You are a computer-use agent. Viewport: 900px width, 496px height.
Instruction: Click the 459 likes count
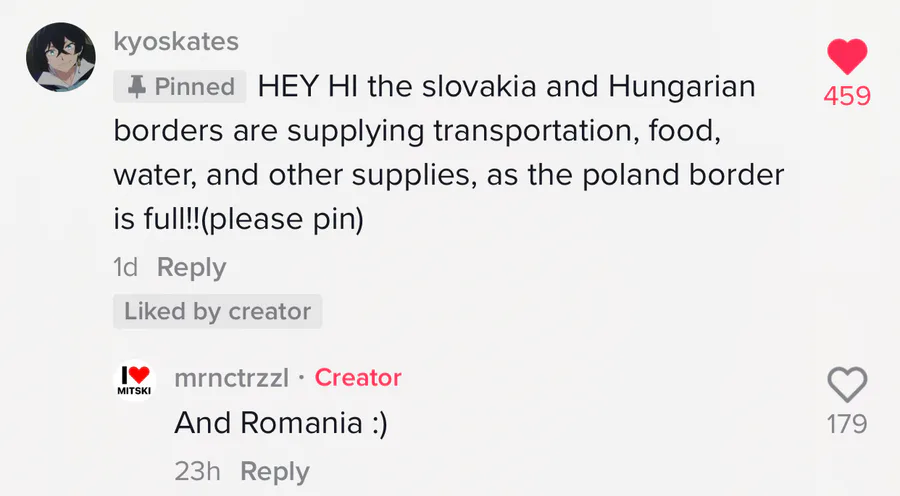coord(846,97)
